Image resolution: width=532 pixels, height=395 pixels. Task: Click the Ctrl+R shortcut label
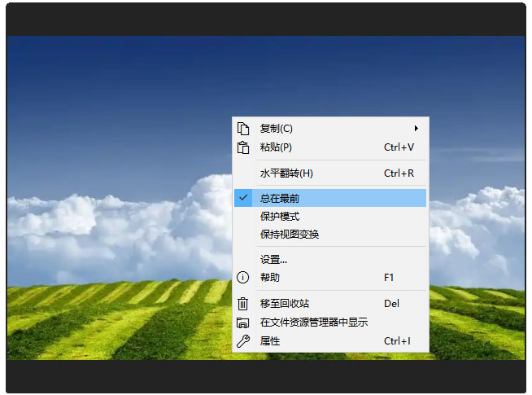(399, 173)
